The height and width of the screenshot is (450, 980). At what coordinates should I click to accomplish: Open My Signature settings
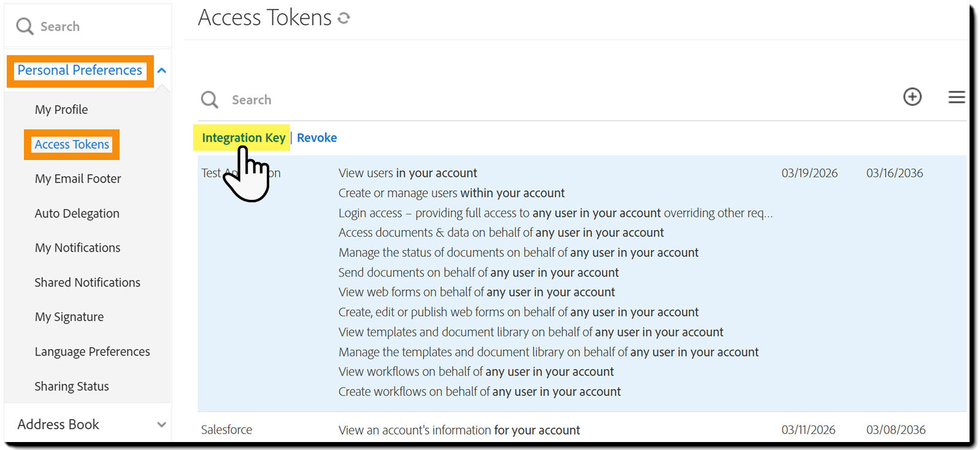[69, 316]
